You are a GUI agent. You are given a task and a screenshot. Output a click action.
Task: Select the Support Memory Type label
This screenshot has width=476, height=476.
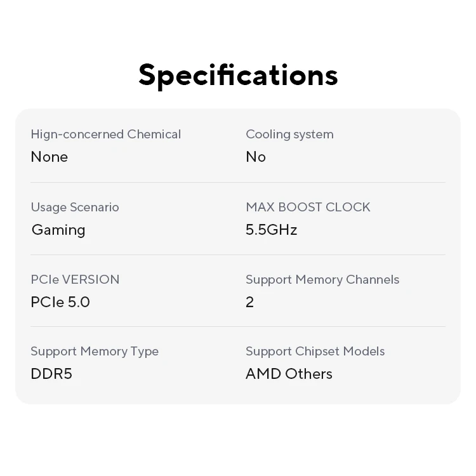pos(95,351)
